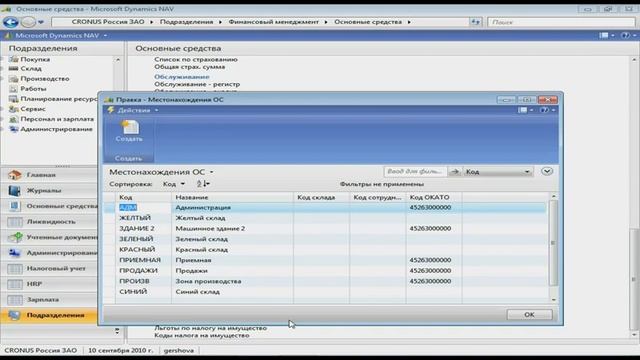The height and width of the screenshot is (360, 640).
Task: Open the Ликвидность navigation pane button
Action: 49,222
